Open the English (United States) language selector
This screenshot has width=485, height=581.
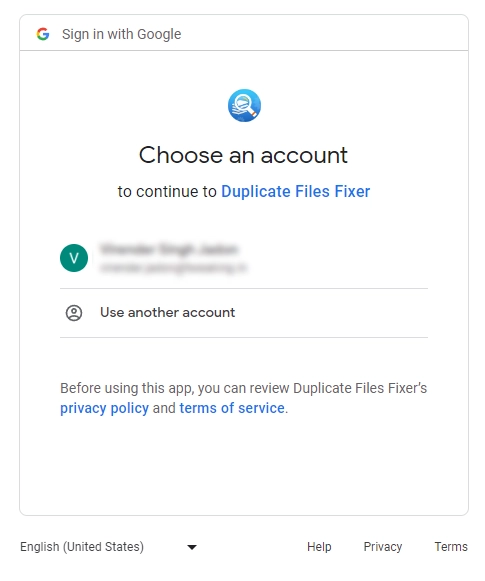(x=109, y=547)
